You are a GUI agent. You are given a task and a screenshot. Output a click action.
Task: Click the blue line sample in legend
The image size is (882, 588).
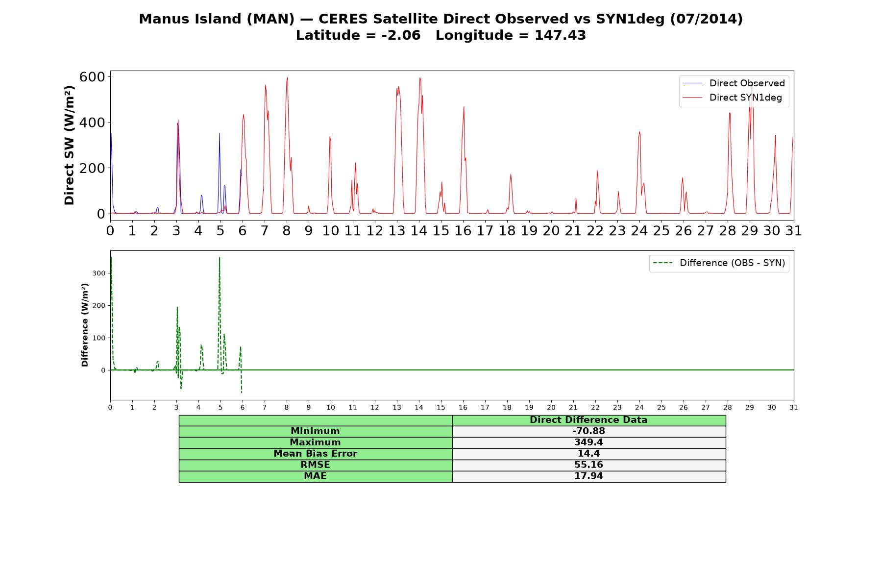[x=692, y=83]
